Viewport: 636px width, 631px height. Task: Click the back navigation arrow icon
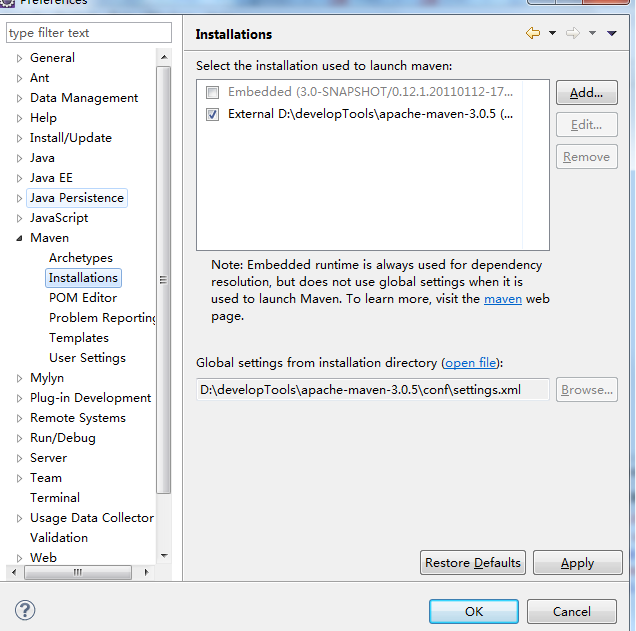pyautogui.click(x=533, y=33)
